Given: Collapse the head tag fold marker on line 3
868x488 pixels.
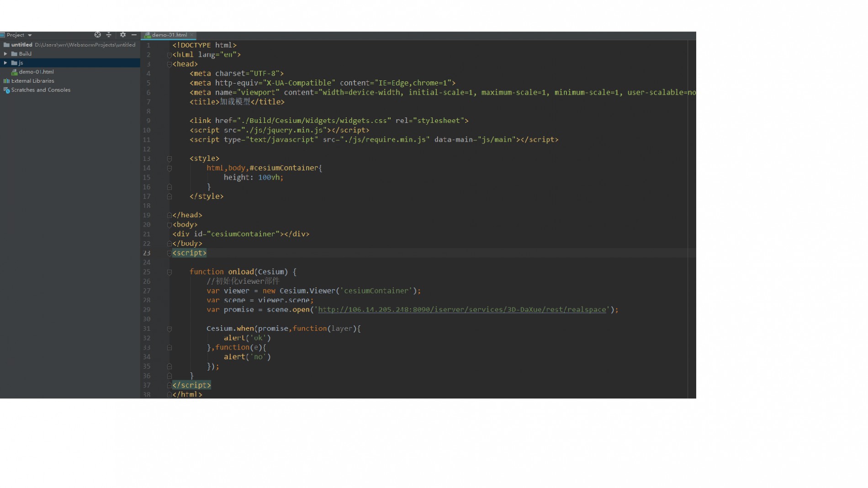Looking at the screenshot, I should [x=169, y=64].
